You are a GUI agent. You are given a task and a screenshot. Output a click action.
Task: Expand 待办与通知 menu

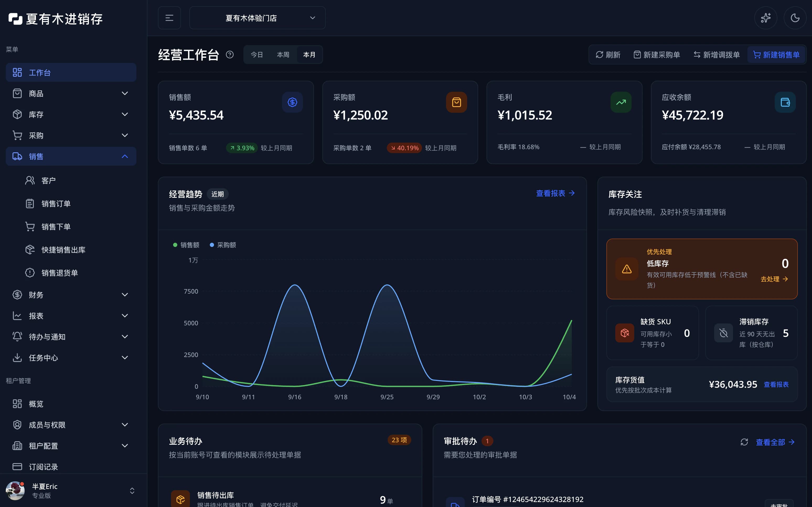(x=71, y=337)
